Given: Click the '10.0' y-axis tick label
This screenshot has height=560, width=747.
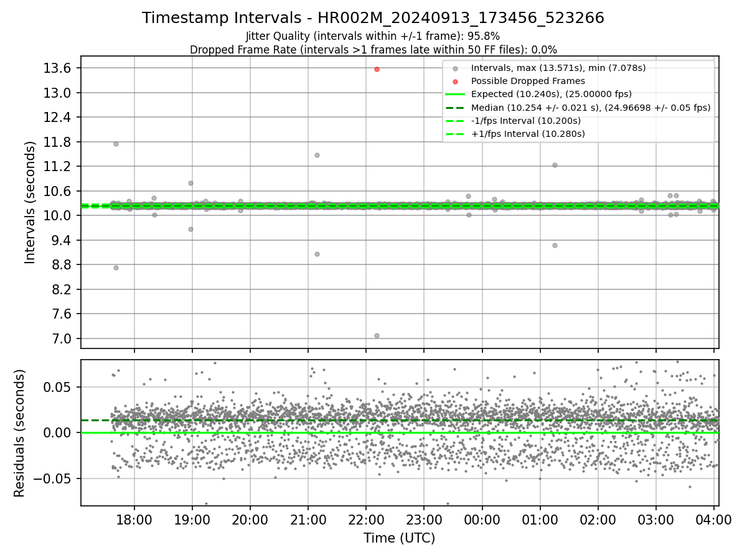Looking at the screenshot, I should tap(58, 216).
